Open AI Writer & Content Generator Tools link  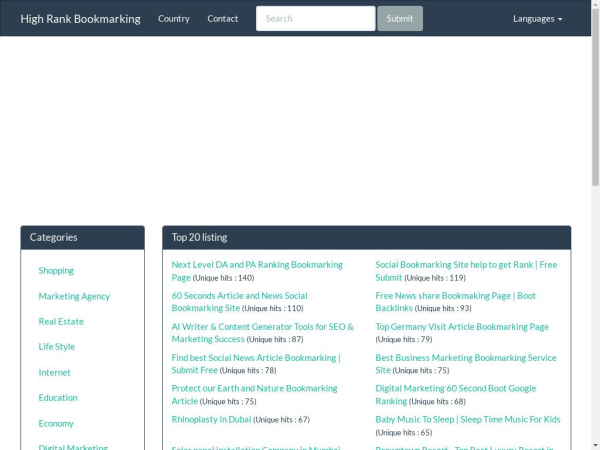pos(262,327)
